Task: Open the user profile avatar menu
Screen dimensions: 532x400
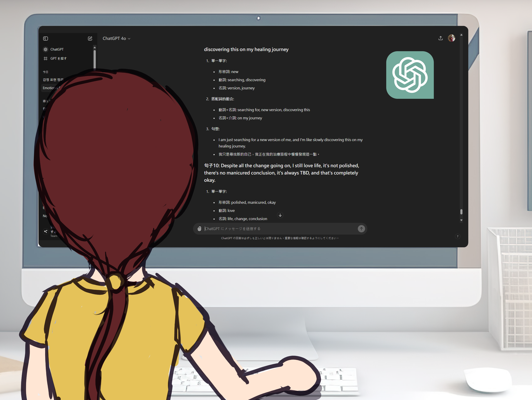Action: (x=451, y=38)
